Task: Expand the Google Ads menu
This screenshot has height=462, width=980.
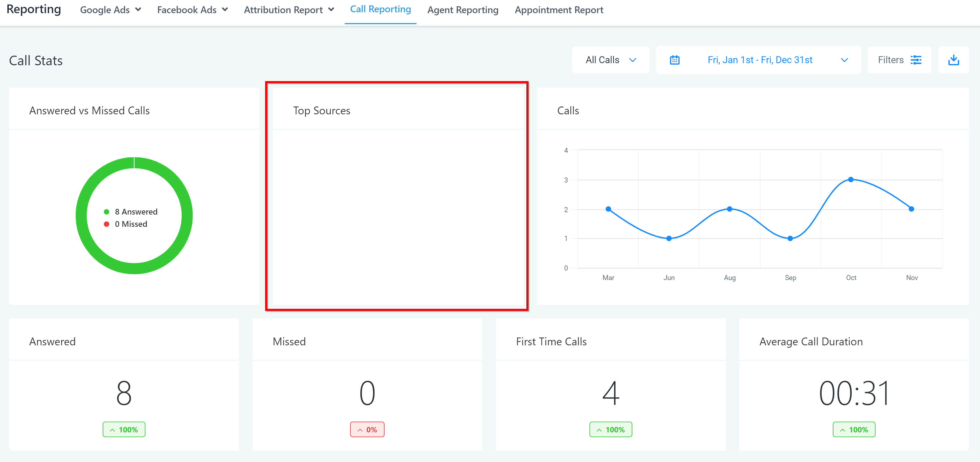Action: 110,10
